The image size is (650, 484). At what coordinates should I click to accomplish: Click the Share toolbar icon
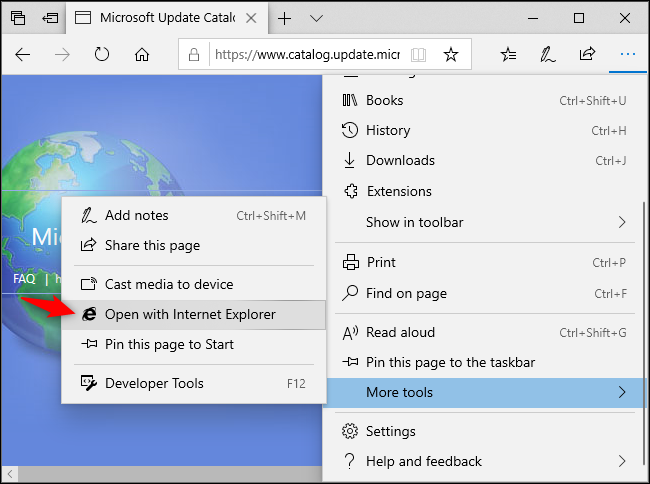pyautogui.click(x=587, y=54)
